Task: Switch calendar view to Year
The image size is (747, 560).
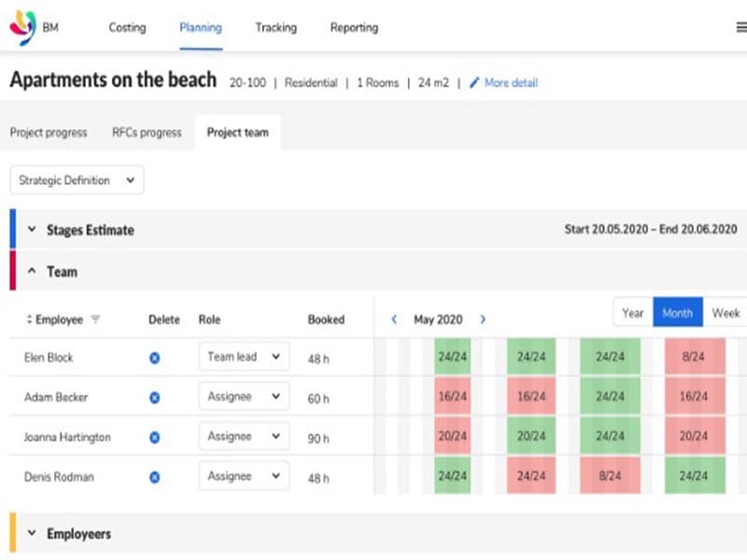Action: (x=633, y=313)
